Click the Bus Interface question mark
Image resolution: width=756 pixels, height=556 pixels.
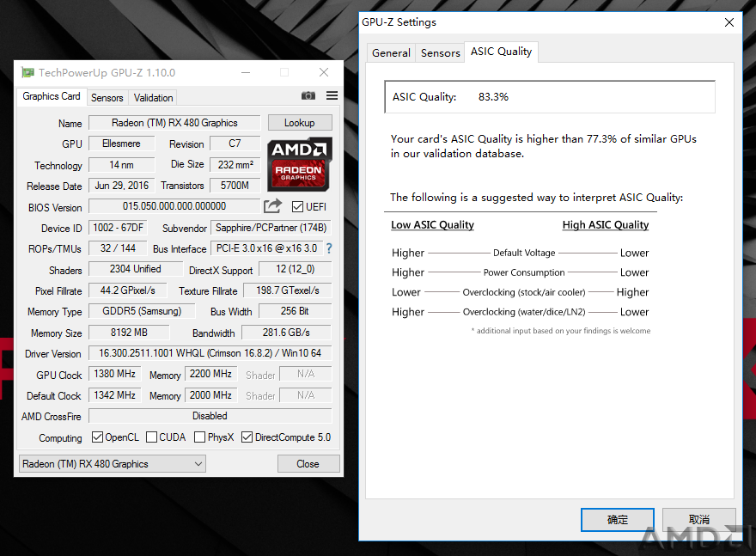[x=329, y=248]
